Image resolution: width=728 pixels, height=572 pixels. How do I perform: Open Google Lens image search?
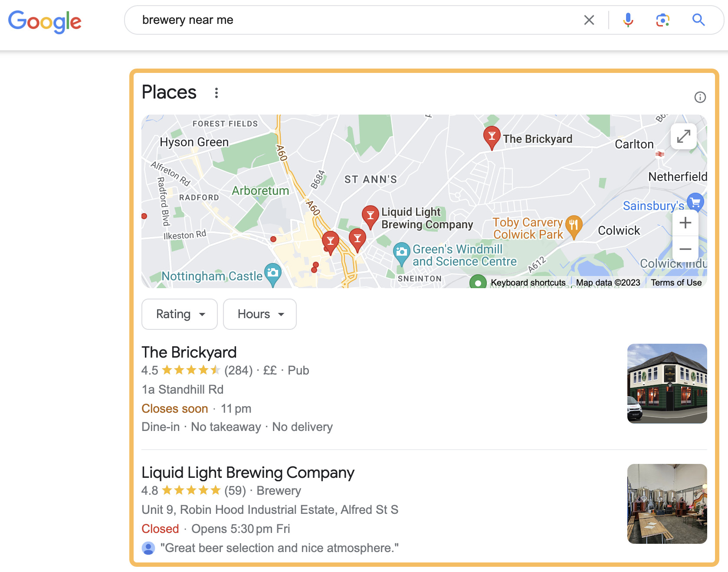pyautogui.click(x=662, y=20)
